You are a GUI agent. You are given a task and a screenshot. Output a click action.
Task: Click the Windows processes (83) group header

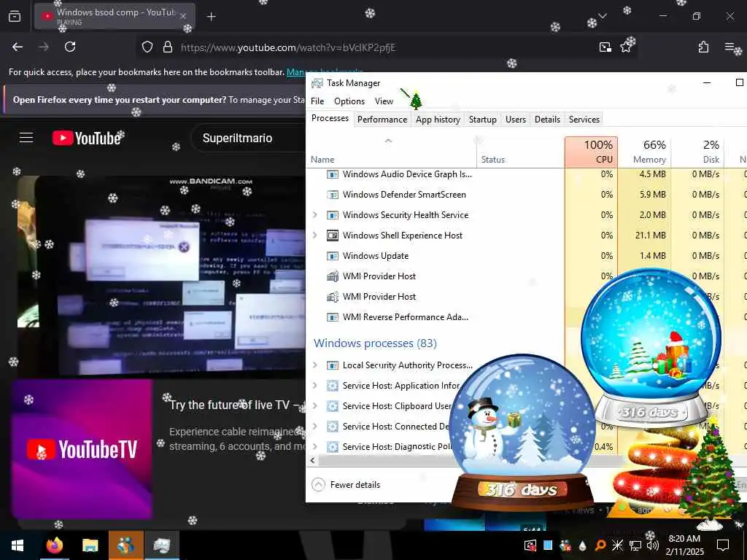point(376,343)
